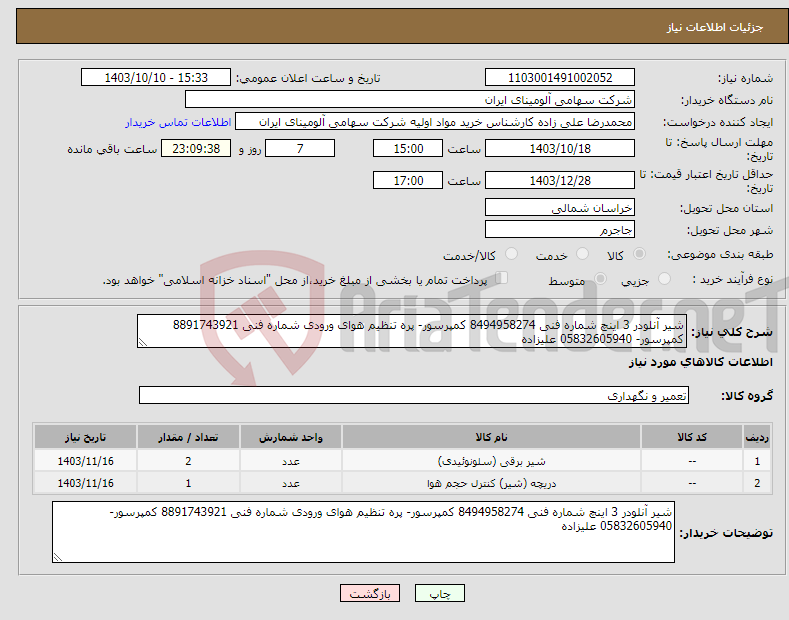The image size is (789, 620).
Task: Click the ردیف column header
Action: point(757,437)
